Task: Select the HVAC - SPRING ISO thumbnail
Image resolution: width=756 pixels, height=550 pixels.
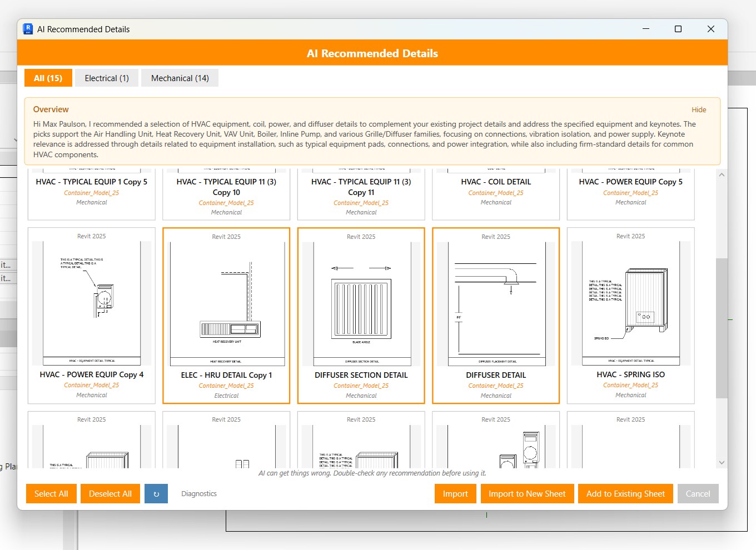Action: (x=631, y=303)
